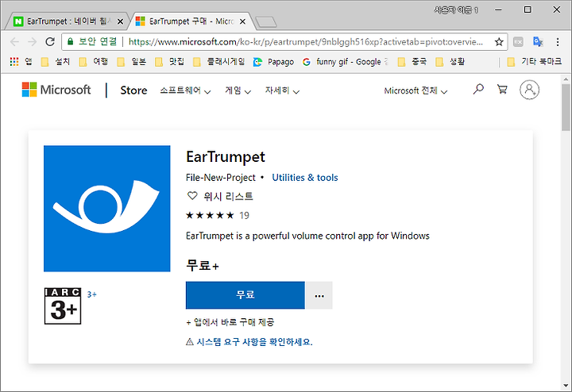Expand the 소프트웨어 dropdown menu
This screenshot has width=572, height=392.
[x=185, y=90]
